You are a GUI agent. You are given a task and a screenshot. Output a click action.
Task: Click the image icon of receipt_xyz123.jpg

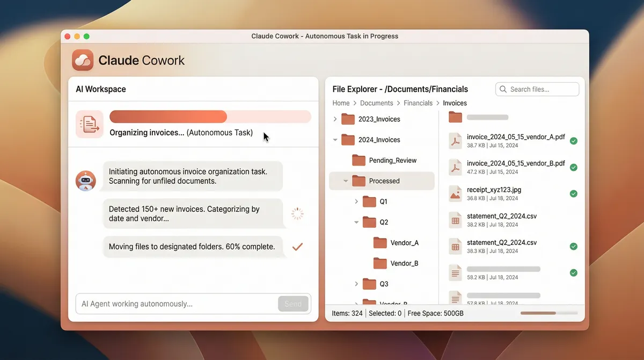[x=455, y=193]
